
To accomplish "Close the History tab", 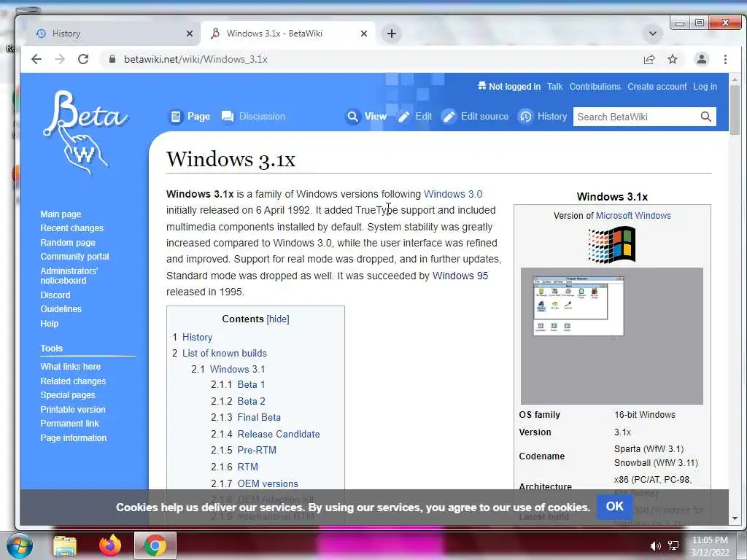I will (190, 34).
